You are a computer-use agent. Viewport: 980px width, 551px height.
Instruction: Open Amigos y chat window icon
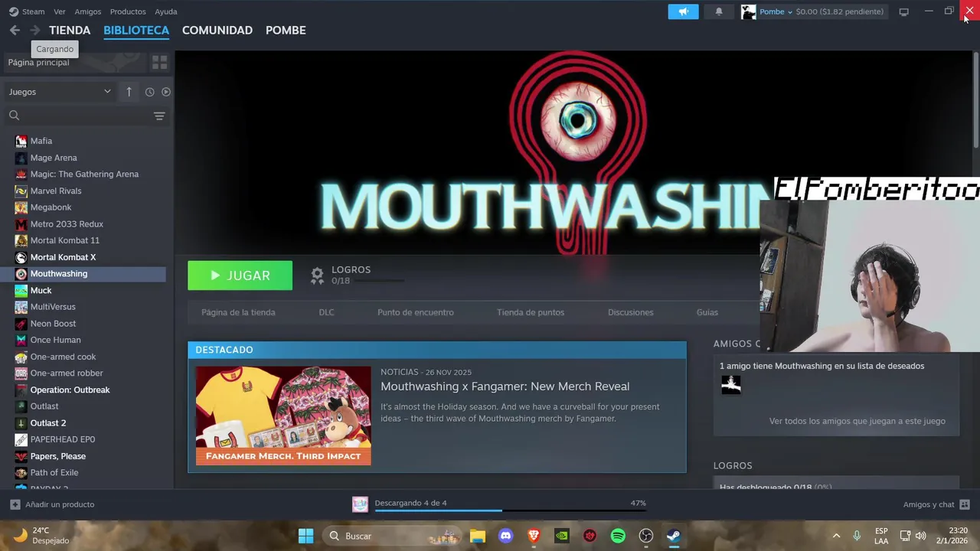[x=965, y=504]
